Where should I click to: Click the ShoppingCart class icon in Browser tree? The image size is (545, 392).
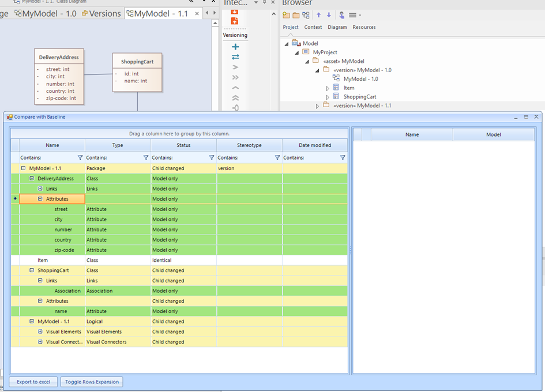coord(336,96)
